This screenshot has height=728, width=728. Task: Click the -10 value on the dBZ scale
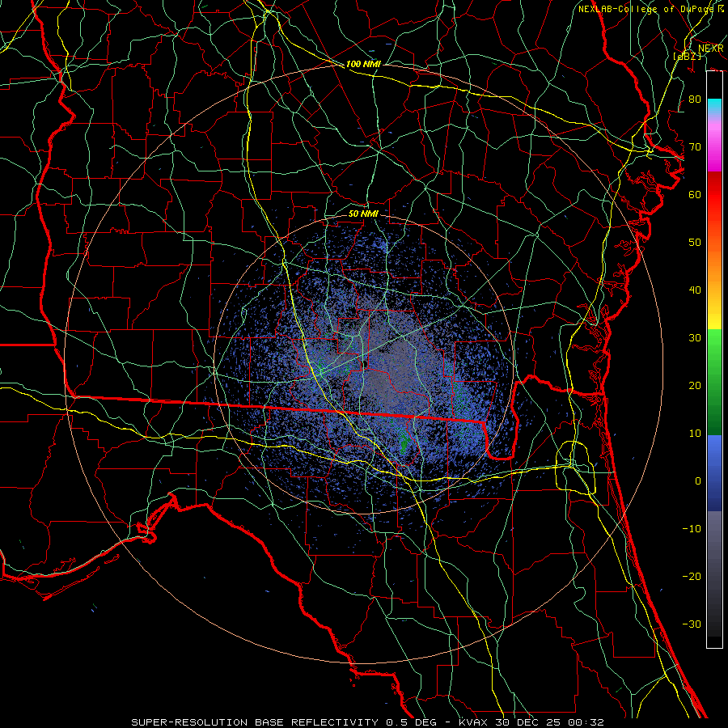pyautogui.click(x=692, y=528)
